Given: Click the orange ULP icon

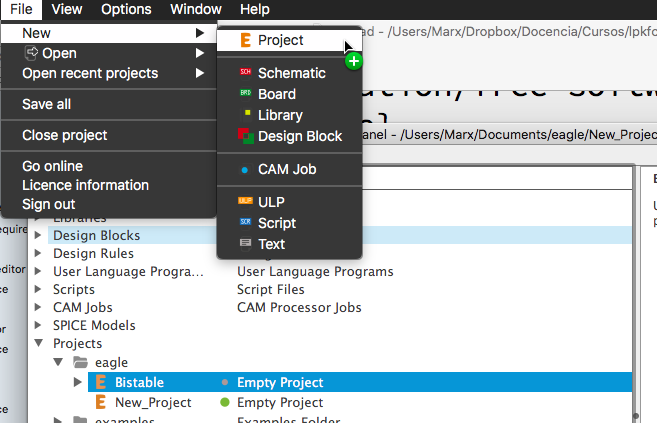Looking at the screenshot, I should click(245, 202).
